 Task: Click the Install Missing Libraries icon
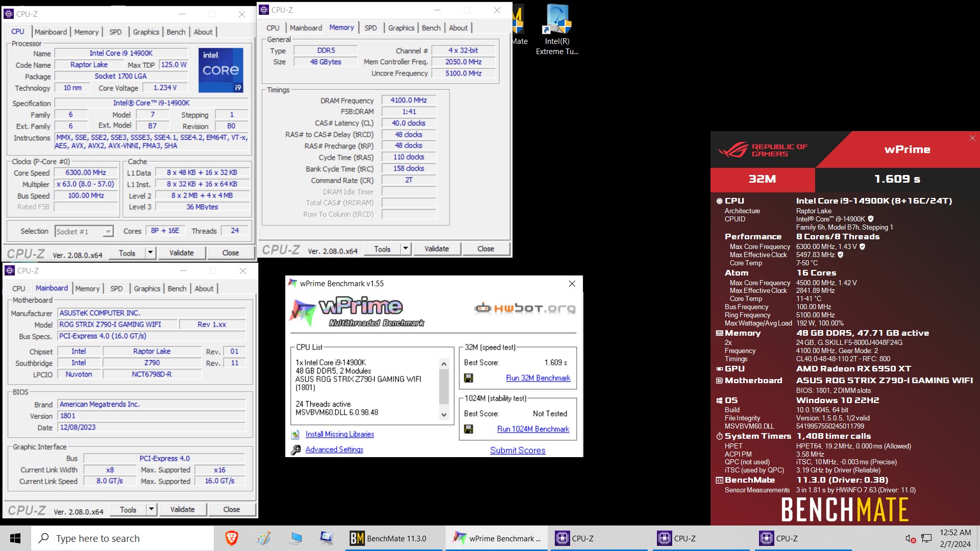[x=296, y=435]
